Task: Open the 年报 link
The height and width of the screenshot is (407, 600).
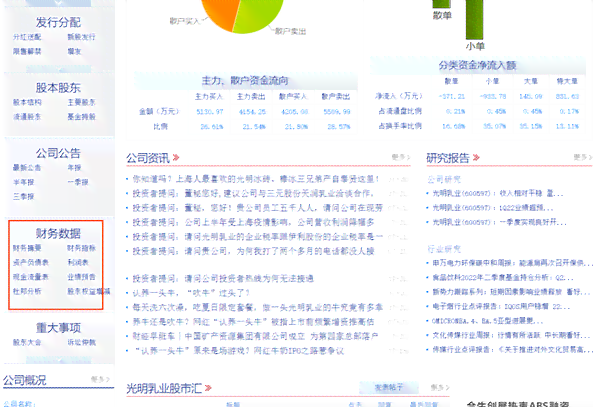Action: (x=74, y=168)
